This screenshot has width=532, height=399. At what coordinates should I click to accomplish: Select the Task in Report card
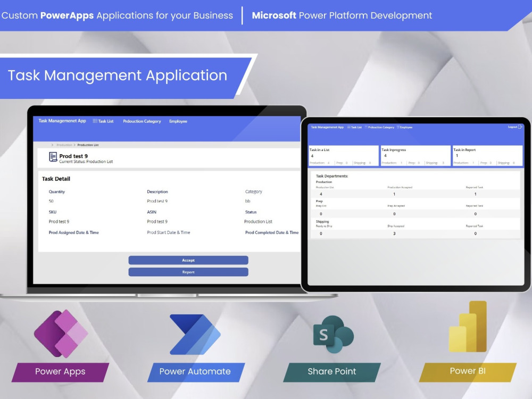(x=487, y=156)
